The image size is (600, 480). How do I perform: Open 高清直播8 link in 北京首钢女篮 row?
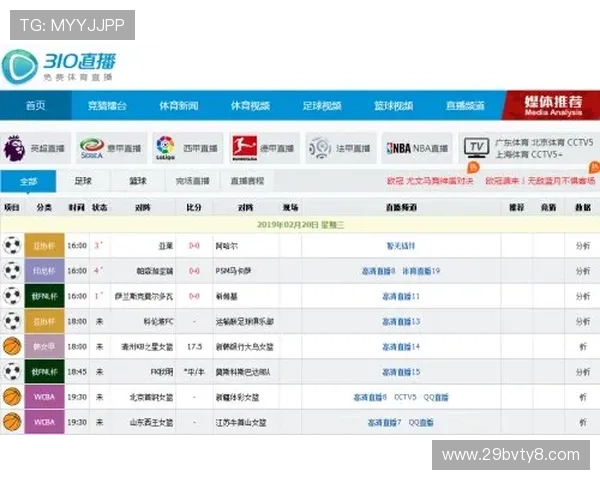pyautogui.click(x=370, y=397)
